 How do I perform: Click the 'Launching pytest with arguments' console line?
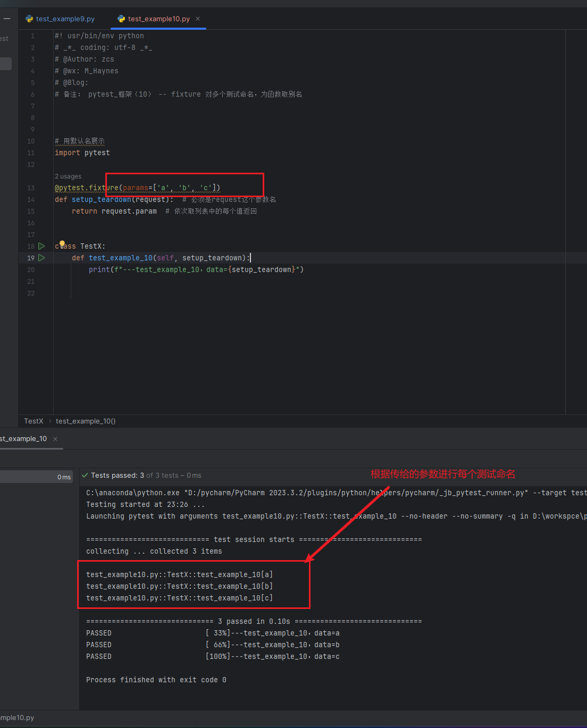(x=337, y=516)
